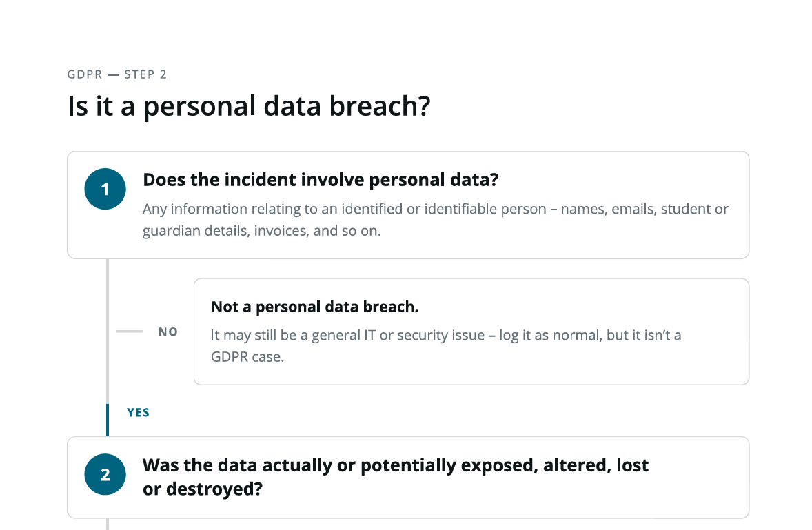
Task: Click the description about identified or identifiable person
Action: (x=436, y=219)
